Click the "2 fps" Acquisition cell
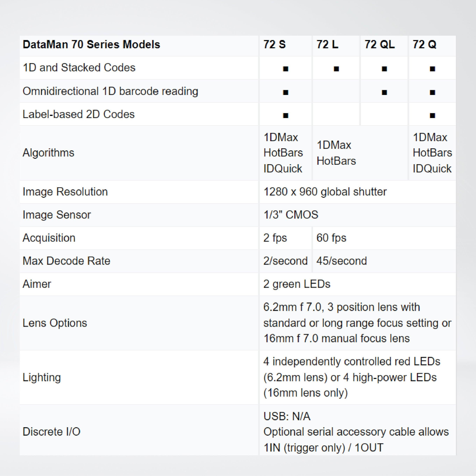476x476 pixels. coord(275,238)
